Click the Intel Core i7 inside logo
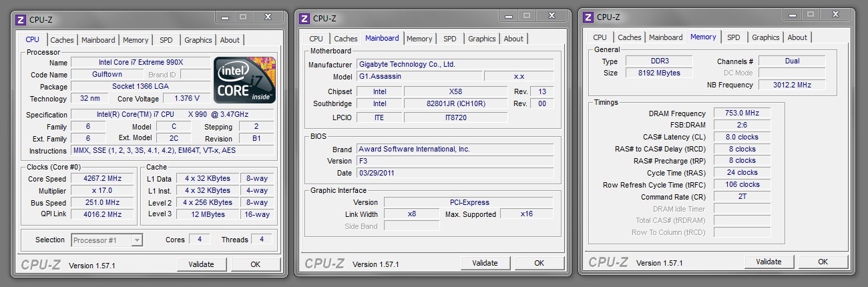Image resolution: width=868 pixels, height=287 pixels. point(244,81)
